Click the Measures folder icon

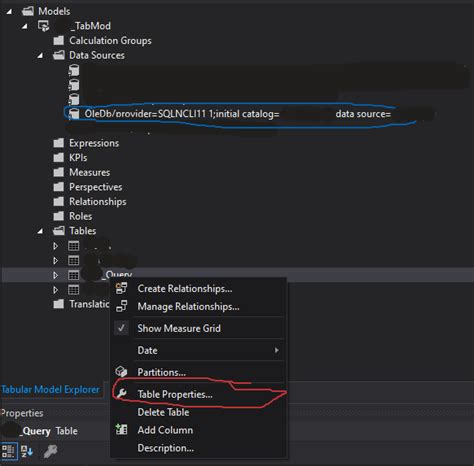59,172
